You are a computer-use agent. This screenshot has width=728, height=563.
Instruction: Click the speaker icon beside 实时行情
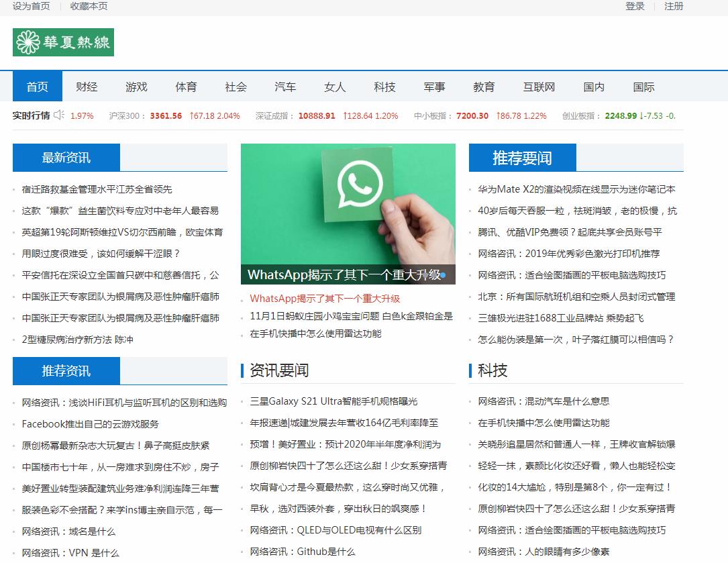pyautogui.click(x=59, y=115)
